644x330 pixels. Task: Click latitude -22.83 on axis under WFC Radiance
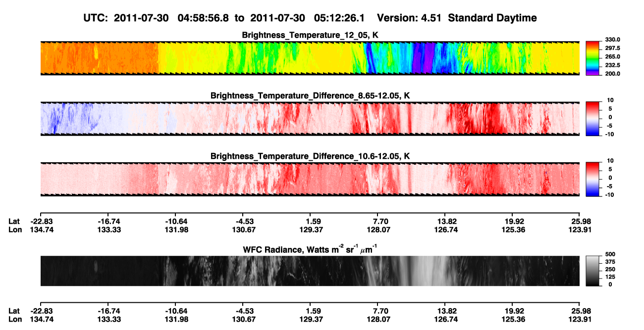41,311
